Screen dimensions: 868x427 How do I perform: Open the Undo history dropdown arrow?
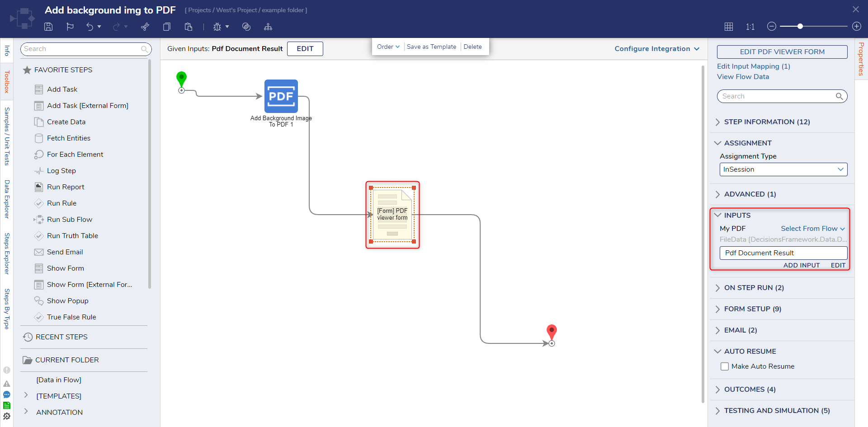click(99, 27)
